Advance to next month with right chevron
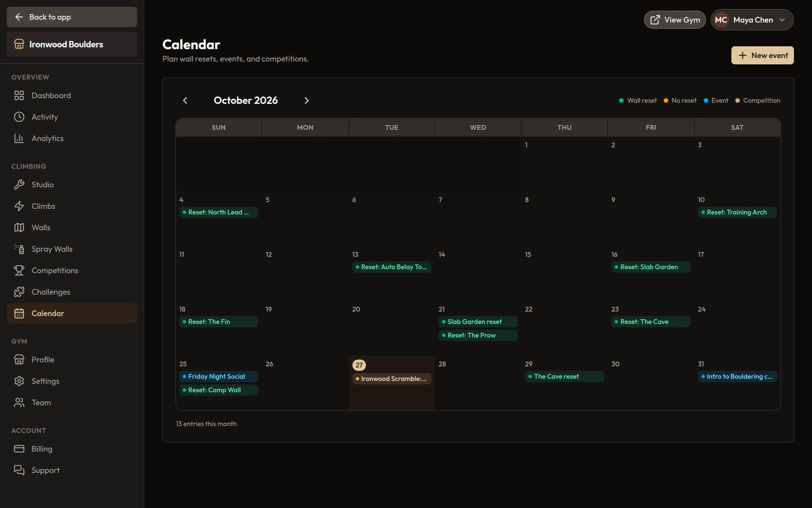This screenshot has width=812, height=508. [x=306, y=100]
